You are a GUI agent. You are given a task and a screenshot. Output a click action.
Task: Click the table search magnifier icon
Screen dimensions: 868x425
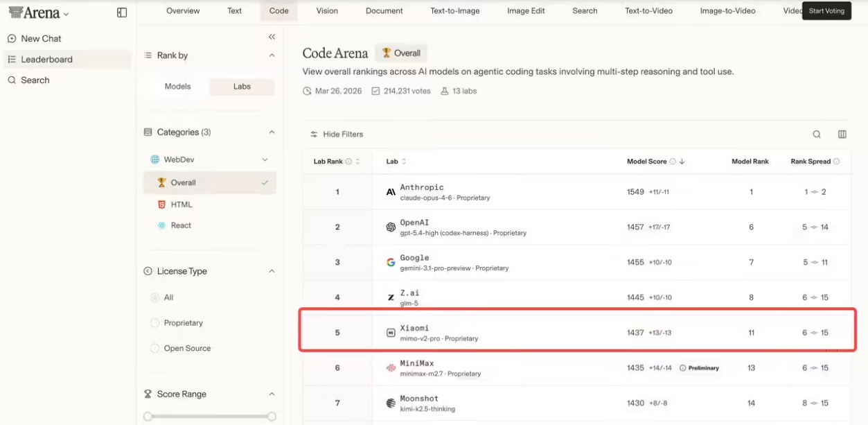(x=817, y=135)
